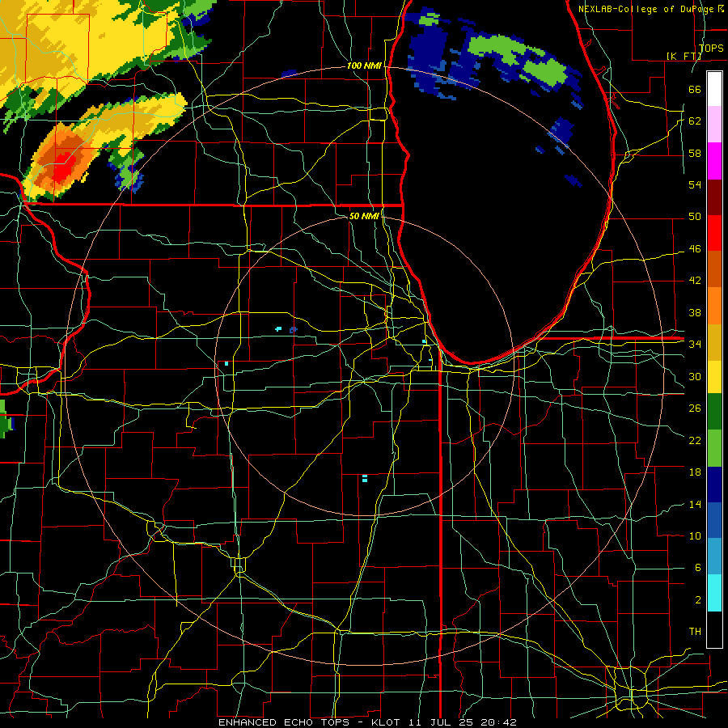The image size is (728, 728).
Task: Click the red storm core echo
Action: pyautogui.click(x=62, y=167)
